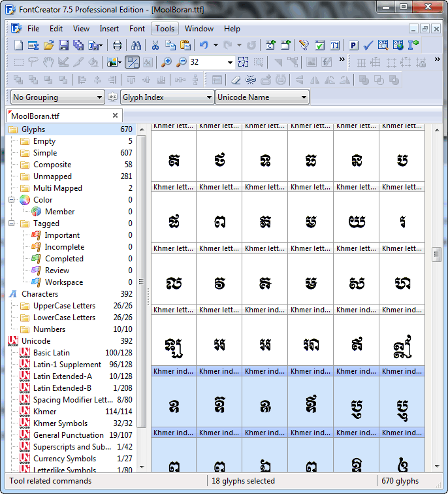Select the Important tag
Screen dimensions: 448x494
62,235
